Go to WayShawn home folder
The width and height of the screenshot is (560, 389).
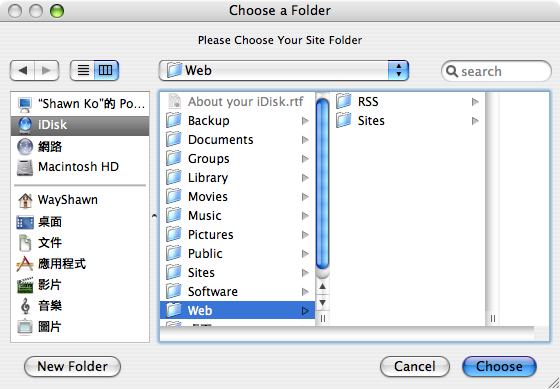coord(80,200)
